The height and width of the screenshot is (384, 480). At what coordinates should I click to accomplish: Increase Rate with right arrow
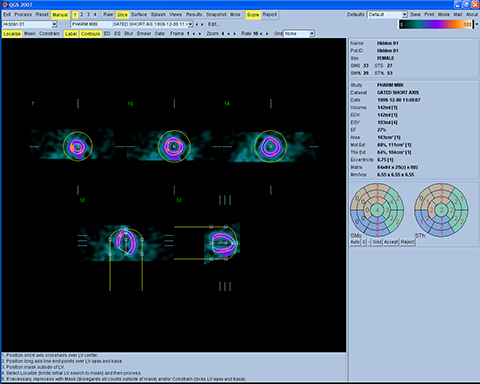point(268,34)
